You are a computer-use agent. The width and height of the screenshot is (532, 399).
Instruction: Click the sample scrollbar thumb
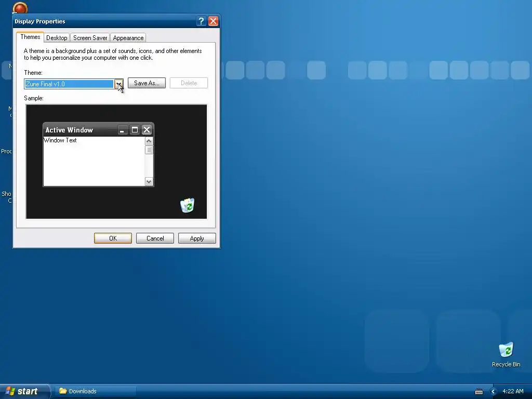(x=149, y=150)
